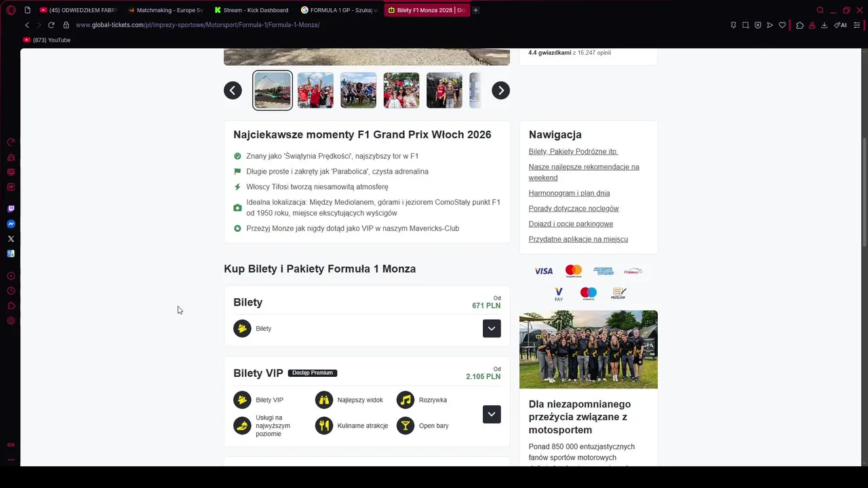This screenshot has height=488, width=868.
Task: Open the GX Corner sidebar icon
Action: click(x=11, y=445)
